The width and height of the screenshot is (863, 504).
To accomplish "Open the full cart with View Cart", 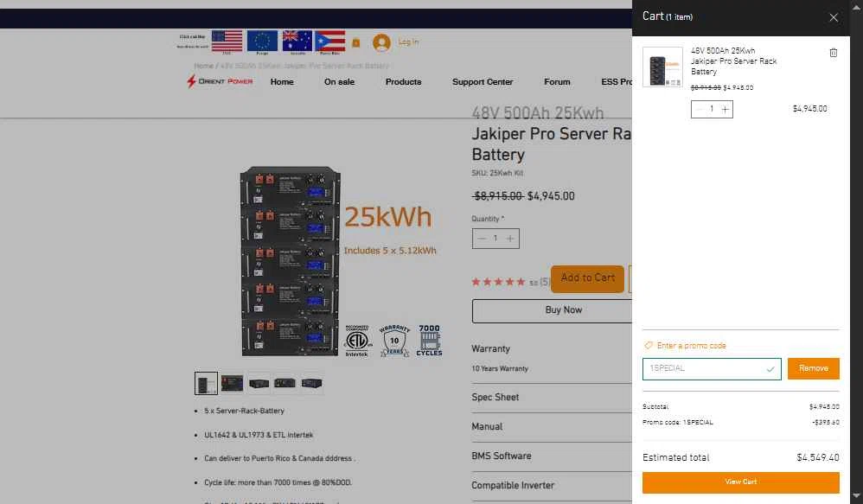I will point(740,482).
